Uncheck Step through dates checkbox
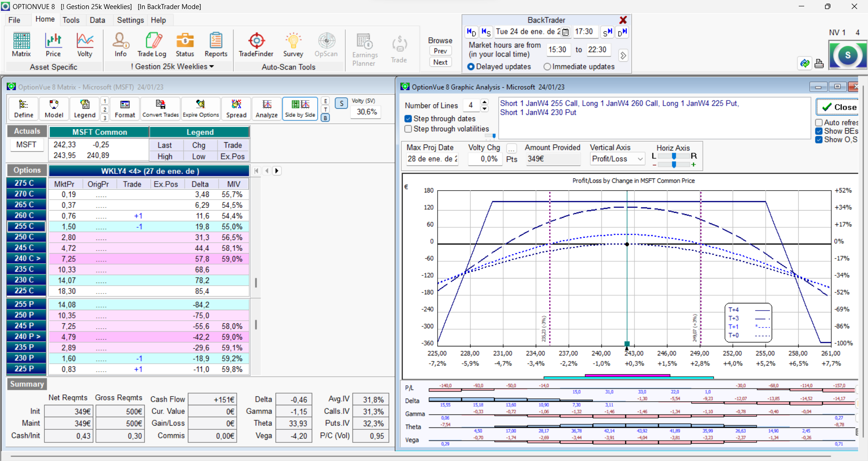This screenshot has width=868, height=461. tap(408, 119)
